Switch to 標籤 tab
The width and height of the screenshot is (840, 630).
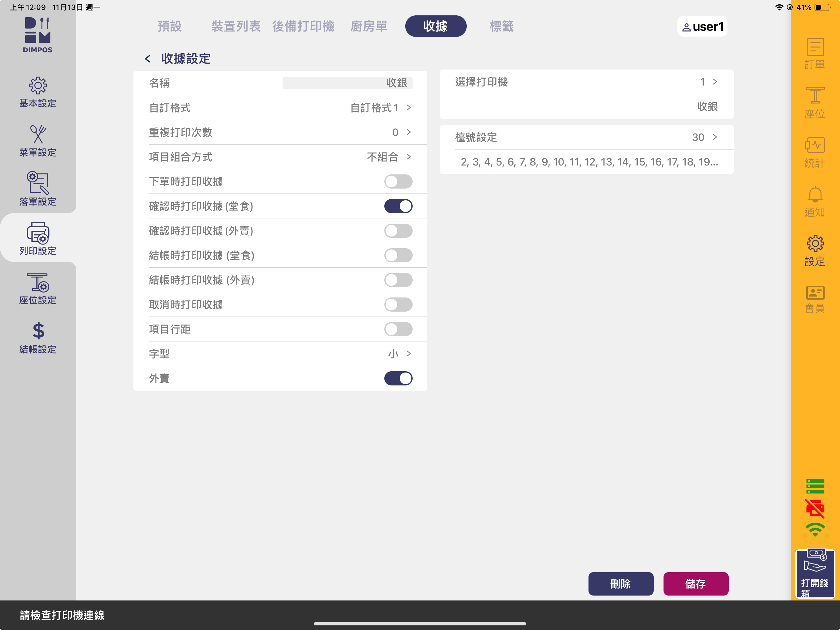[501, 26]
